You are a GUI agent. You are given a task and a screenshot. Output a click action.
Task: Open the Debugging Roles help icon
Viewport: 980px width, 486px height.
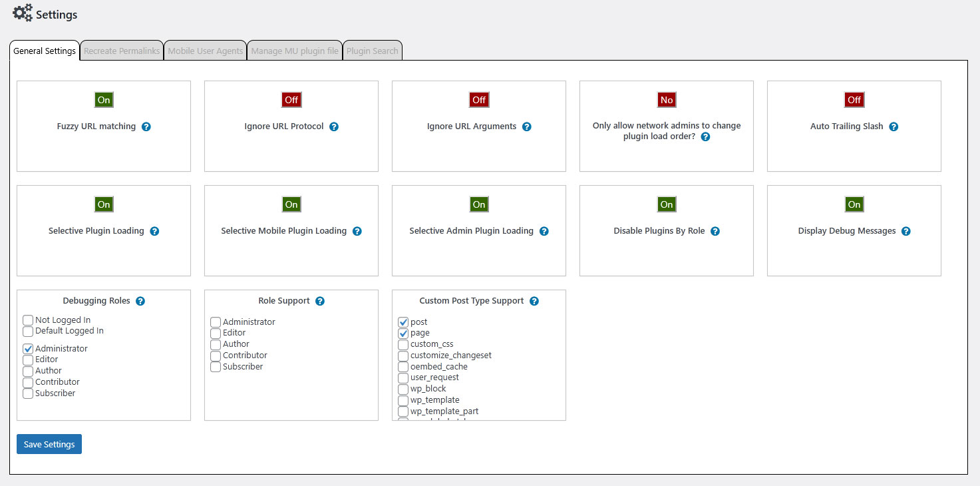coord(140,301)
